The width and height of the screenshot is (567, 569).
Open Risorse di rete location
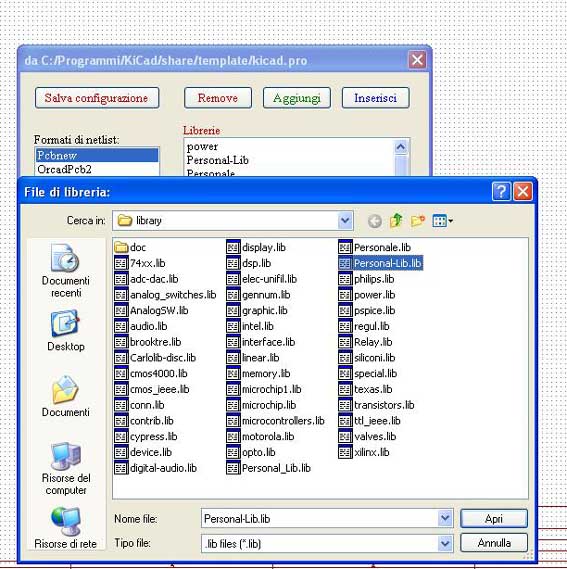pos(66,528)
